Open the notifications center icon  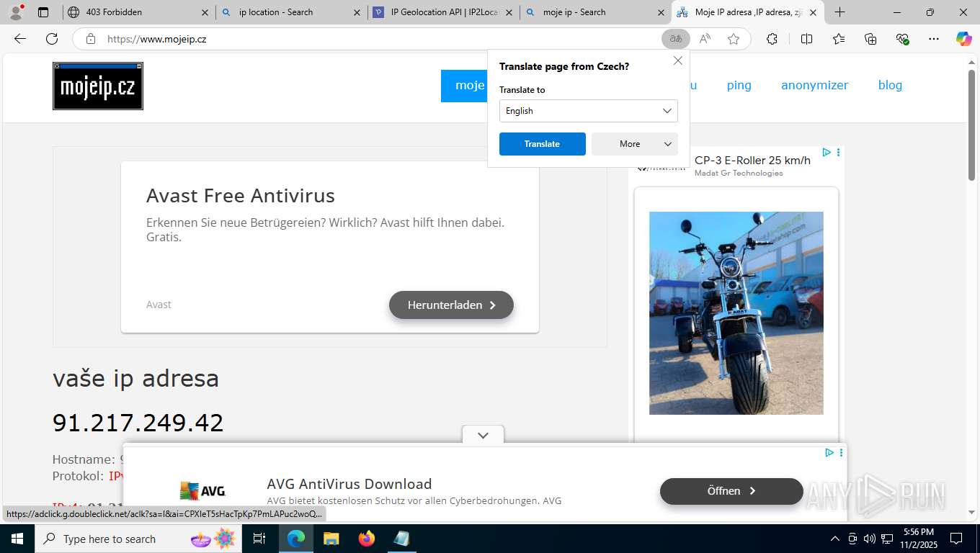tap(956, 539)
